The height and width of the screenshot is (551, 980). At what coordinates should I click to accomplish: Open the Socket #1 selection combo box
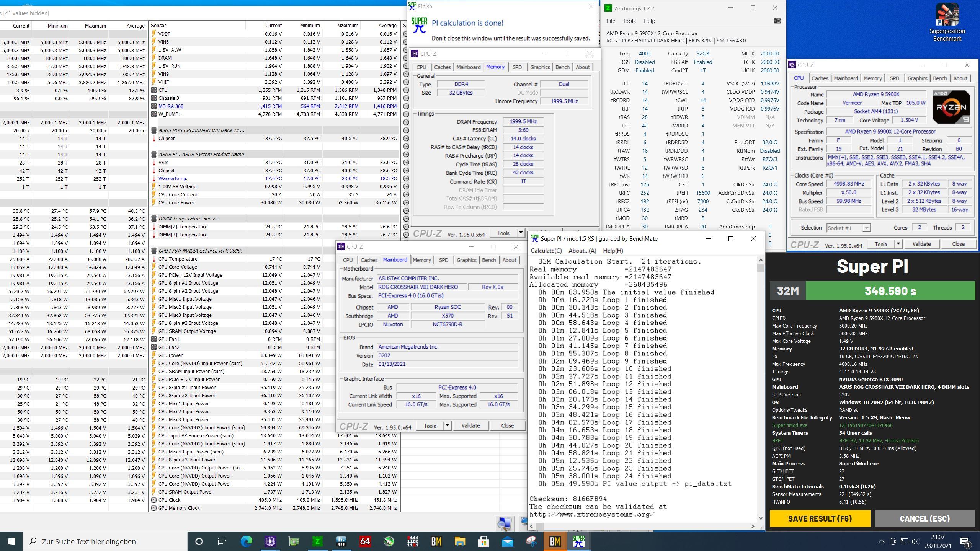(x=848, y=228)
